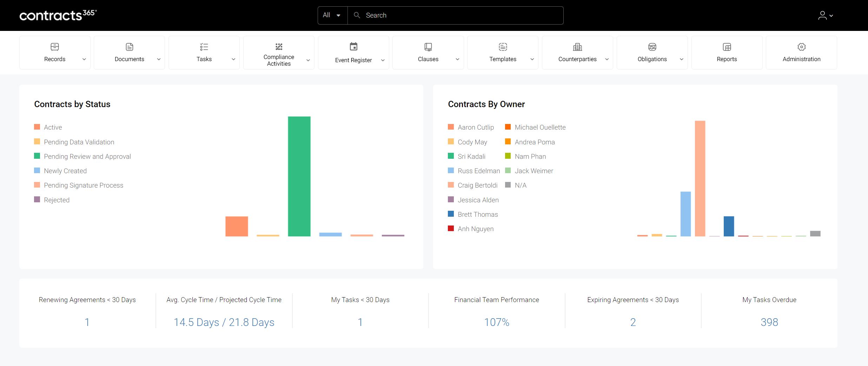Select the Clauses icon
Viewport: 868px width, 366px height.
[428, 47]
